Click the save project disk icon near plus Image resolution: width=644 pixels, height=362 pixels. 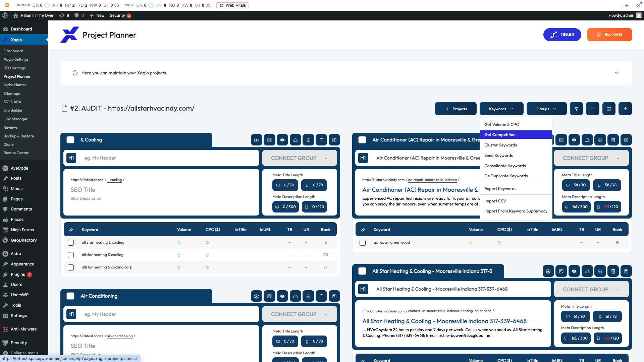tap(609, 109)
